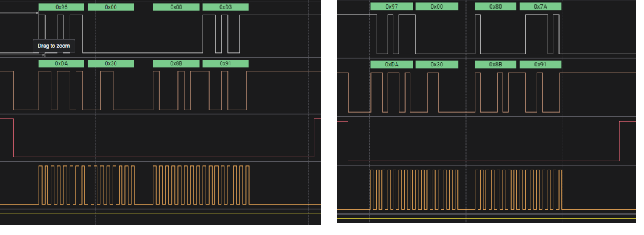Click the 0x7A decoded byte label
This screenshot has height=235, width=644.
(540, 7)
